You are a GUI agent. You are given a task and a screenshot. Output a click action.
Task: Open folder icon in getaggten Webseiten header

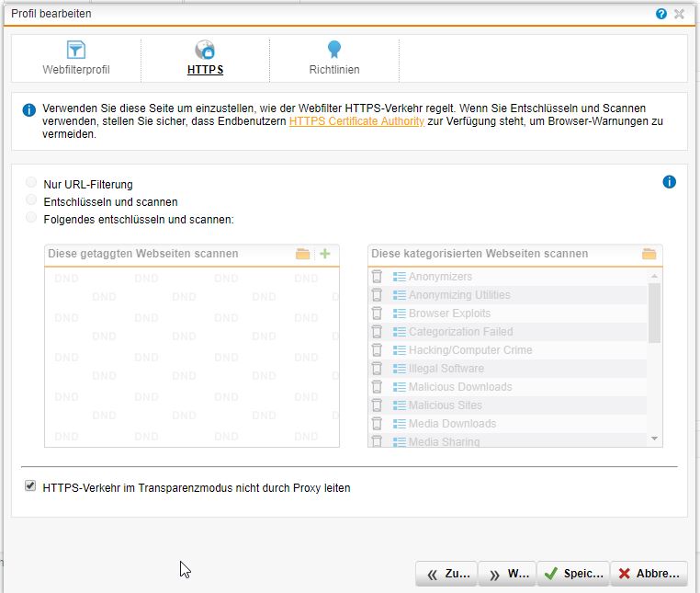302,254
